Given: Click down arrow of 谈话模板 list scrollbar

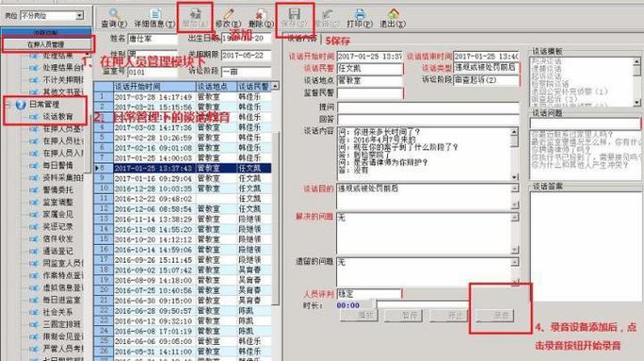Looking at the screenshot, I should click(x=636, y=103).
